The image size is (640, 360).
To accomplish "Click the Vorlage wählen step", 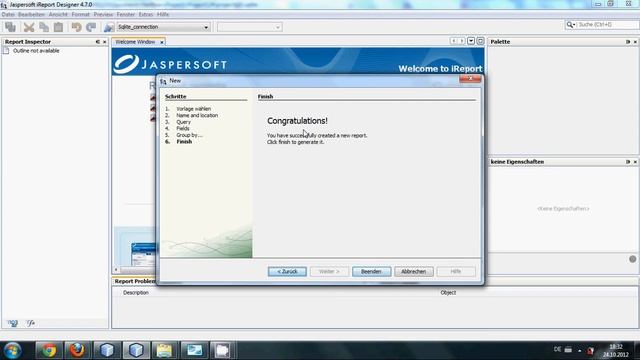I will [x=193, y=109].
